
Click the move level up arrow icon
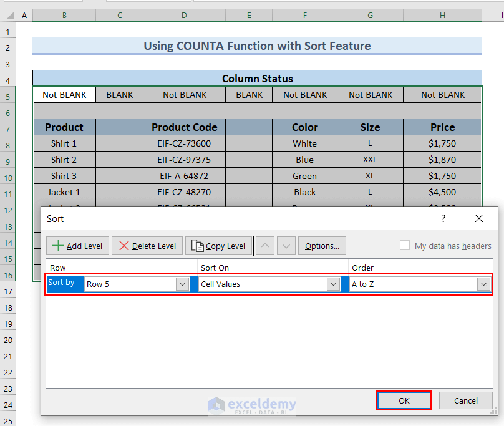coord(264,246)
